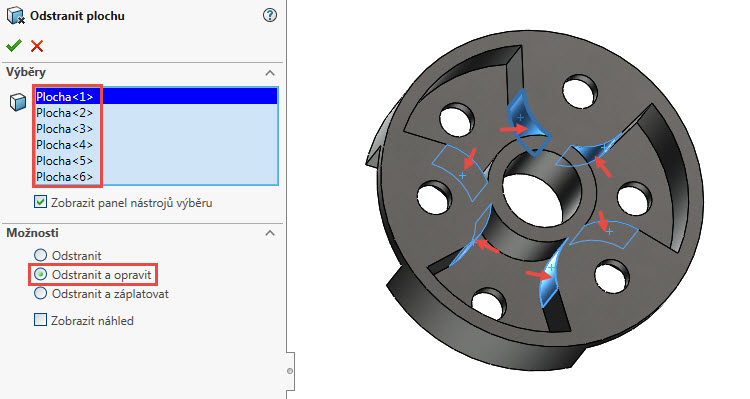Click the panel splitter collapse handle
This screenshot has height=399, width=750.
pyautogui.click(x=290, y=371)
